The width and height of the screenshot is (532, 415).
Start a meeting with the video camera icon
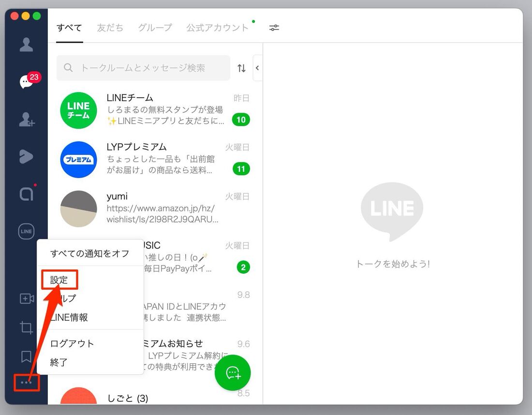click(26, 298)
